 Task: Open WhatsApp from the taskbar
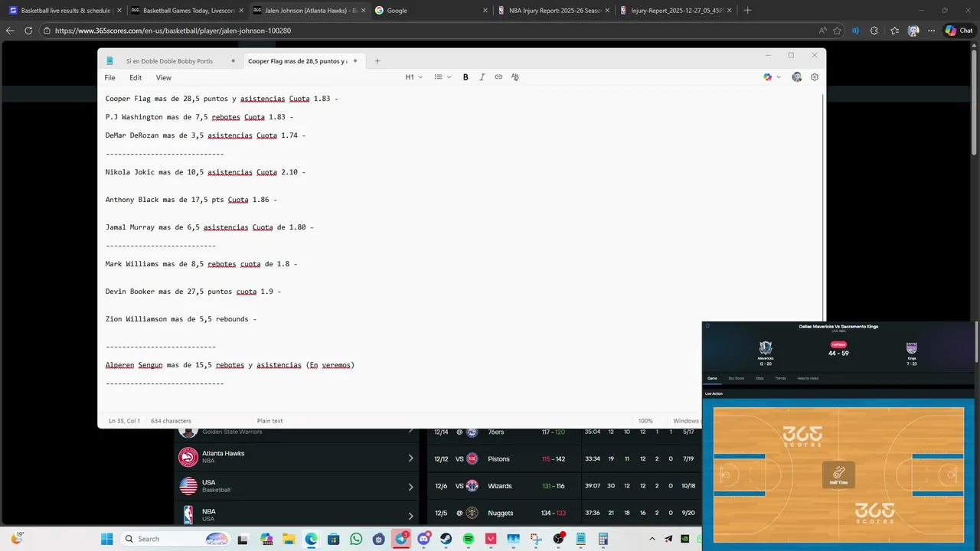356,539
